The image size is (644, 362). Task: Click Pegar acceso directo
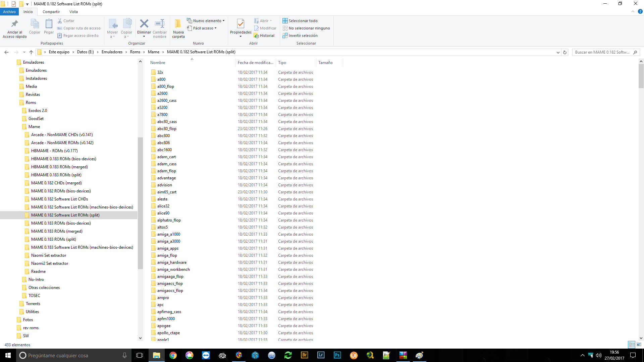[x=78, y=36]
